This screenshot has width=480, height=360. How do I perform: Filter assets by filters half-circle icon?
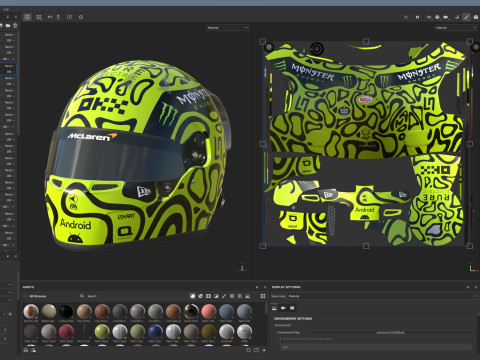coord(216,296)
